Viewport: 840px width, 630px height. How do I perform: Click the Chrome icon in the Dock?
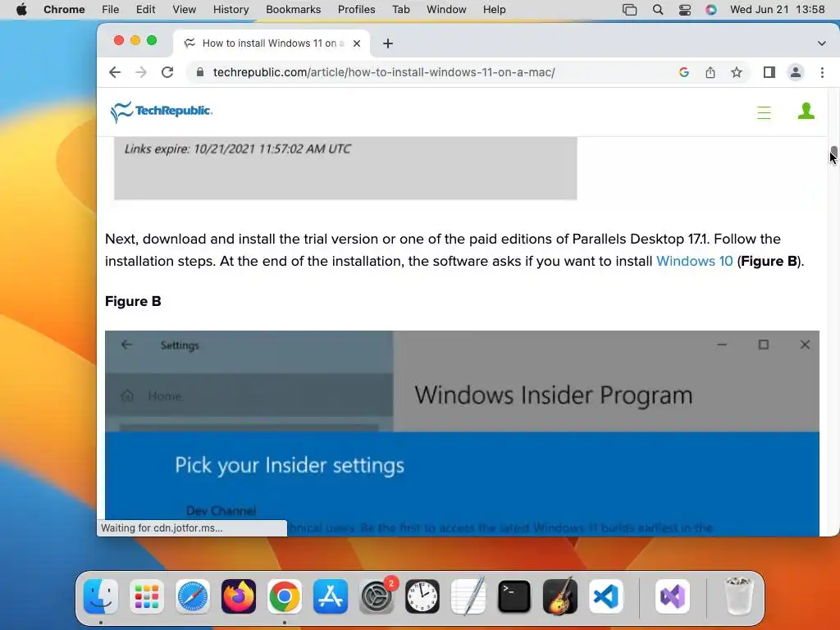pos(285,596)
